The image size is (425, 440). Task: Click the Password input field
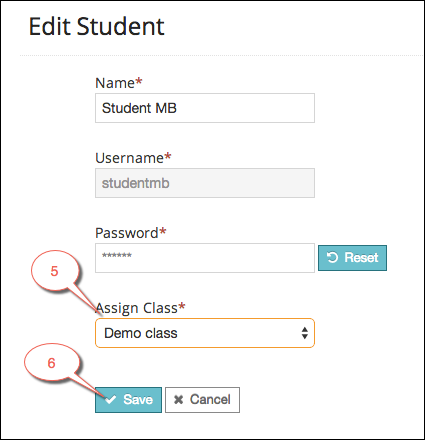(205, 258)
